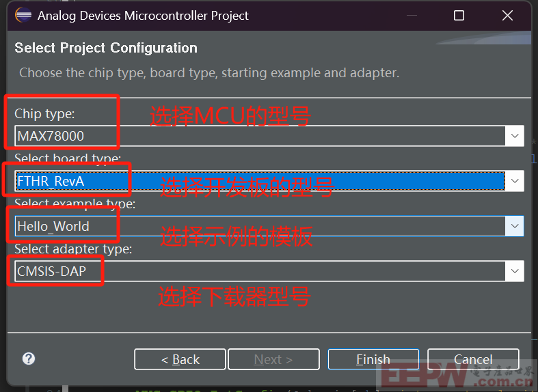This screenshot has height=392, width=538.
Task: Open the board type dropdown arrow
Action: click(x=514, y=180)
